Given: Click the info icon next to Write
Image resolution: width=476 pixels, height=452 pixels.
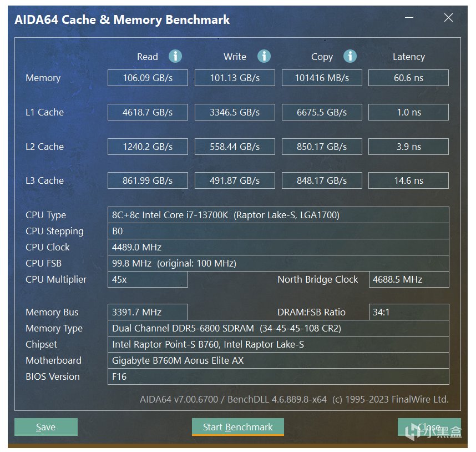Looking at the screenshot, I should (264, 56).
